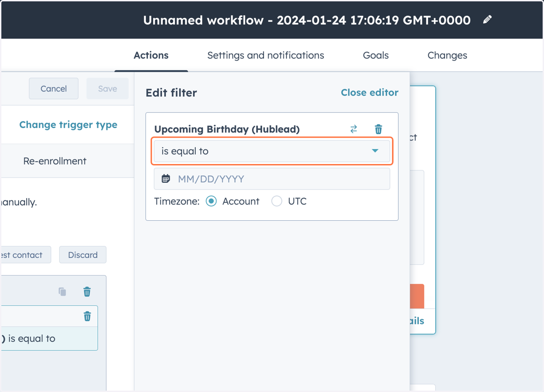Delete the filter group using its upper trash icon

pyautogui.click(x=87, y=291)
